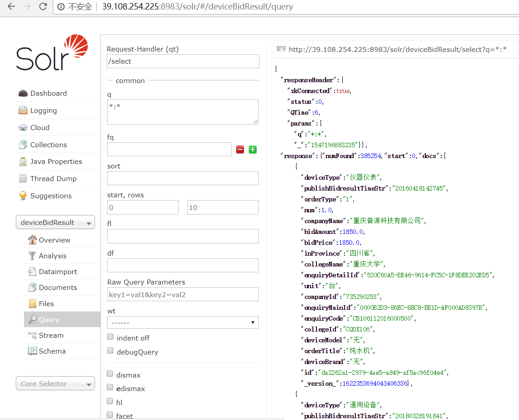Screen dimensions: 519x420
Task: Click the browser back arrow
Action: [x=11, y=6]
